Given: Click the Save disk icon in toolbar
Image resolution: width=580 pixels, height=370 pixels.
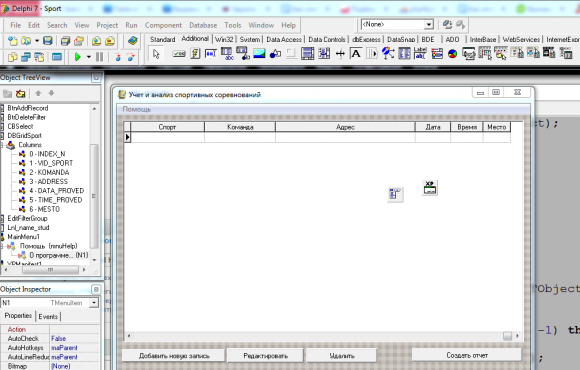Looking at the screenshot, I should [48, 41].
